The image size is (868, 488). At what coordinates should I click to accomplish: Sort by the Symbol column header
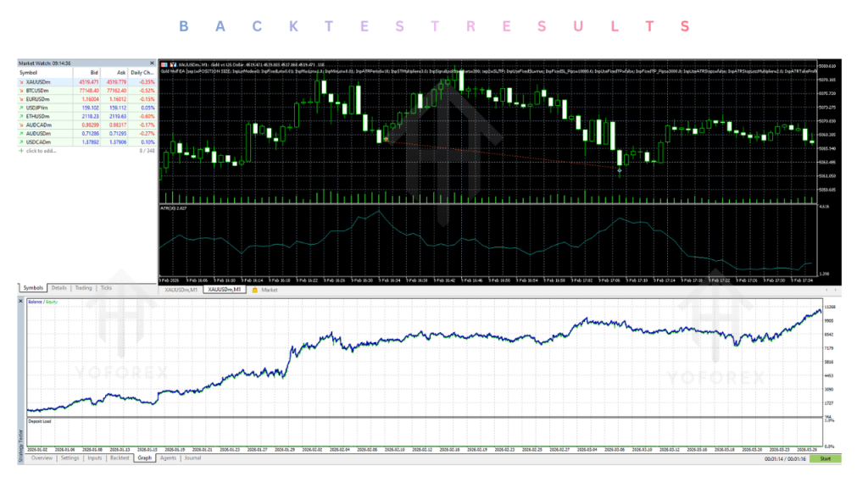pyautogui.click(x=45, y=73)
